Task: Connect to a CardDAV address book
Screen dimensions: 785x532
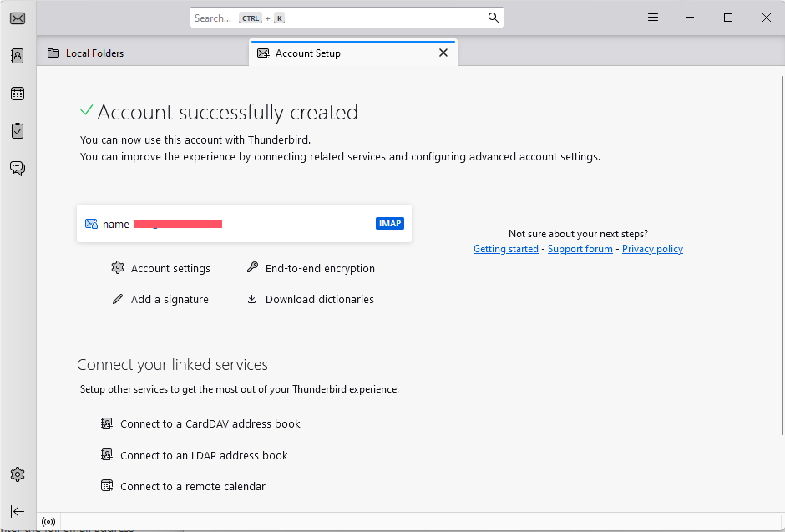Action: [210, 423]
